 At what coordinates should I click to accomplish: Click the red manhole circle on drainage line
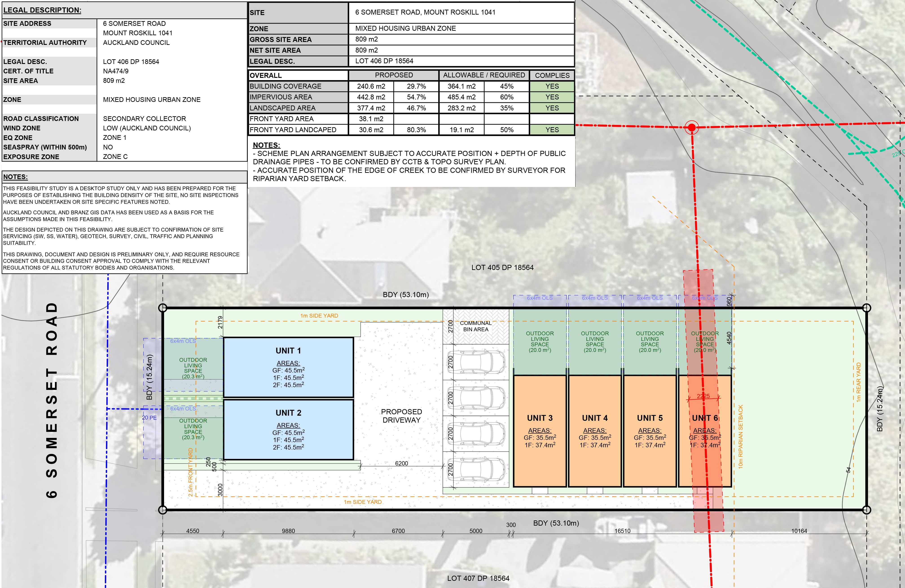692,127
